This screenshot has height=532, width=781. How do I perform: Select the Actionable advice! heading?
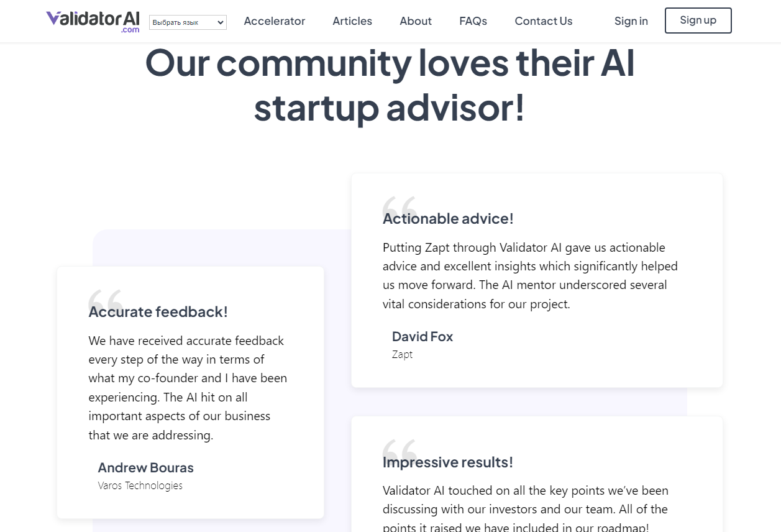coord(448,219)
